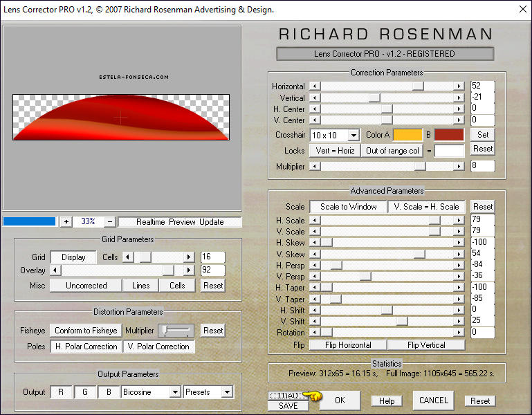Image resolution: width=532 pixels, height=415 pixels.
Task: Click Cells slider left arrow
Action: (127, 257)
